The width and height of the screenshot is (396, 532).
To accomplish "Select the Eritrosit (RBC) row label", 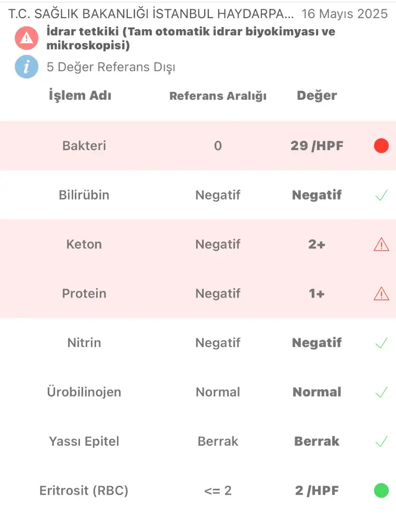I will coord(84,490).
